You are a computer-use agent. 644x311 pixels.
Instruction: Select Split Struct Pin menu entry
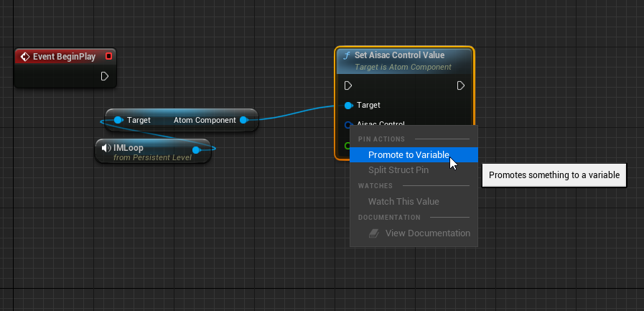[x=414, y=170]
